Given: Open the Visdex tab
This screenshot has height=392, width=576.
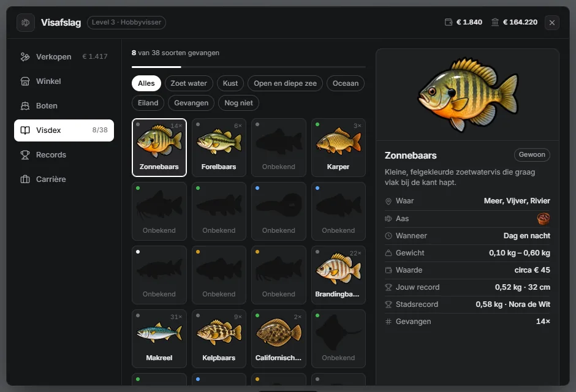Looking at the screenshot, I should pyautogui.click(x=64, y=130).
